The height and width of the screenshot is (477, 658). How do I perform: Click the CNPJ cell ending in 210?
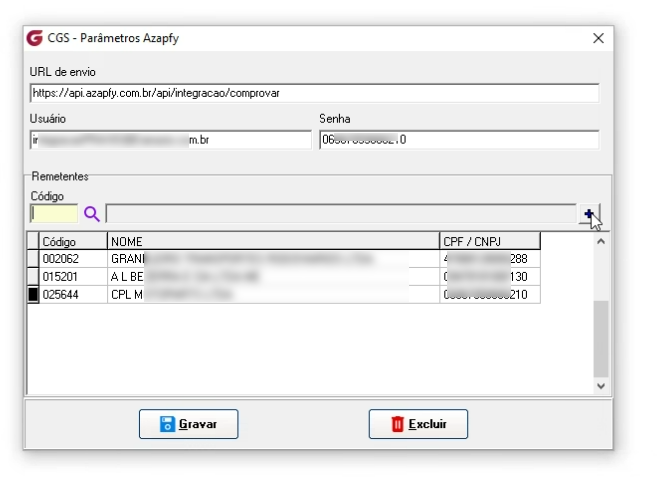(x=490, y=295)
